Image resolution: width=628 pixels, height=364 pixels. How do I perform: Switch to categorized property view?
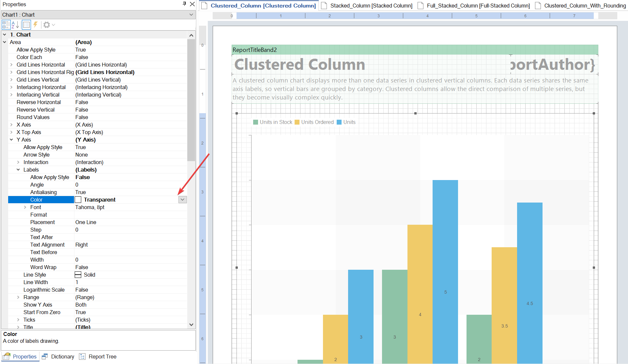6,25
